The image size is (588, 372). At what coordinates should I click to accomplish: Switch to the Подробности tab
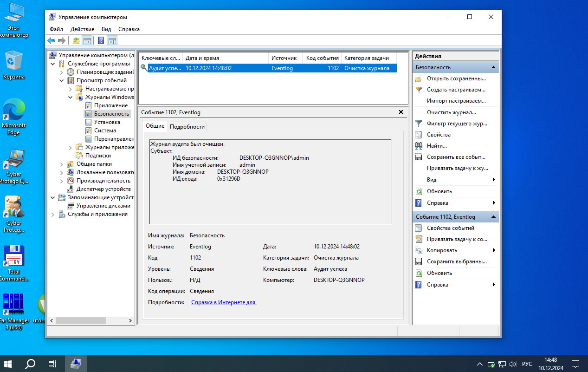tap(187, 126)
